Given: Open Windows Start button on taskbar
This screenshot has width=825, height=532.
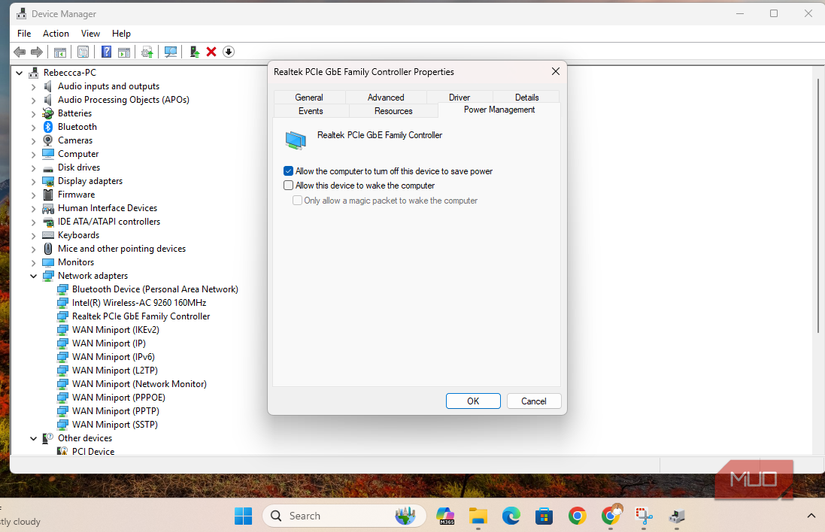Looking at the screenshot, I should click(x=243, y=516).
